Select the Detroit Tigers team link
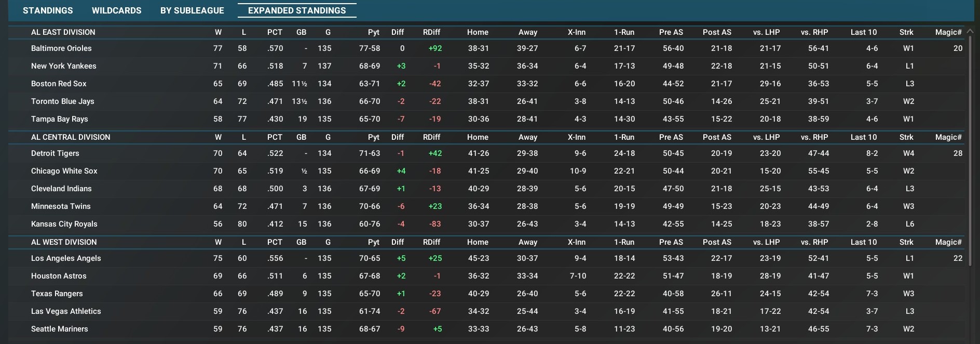980x344 pixels. point(55,153)
